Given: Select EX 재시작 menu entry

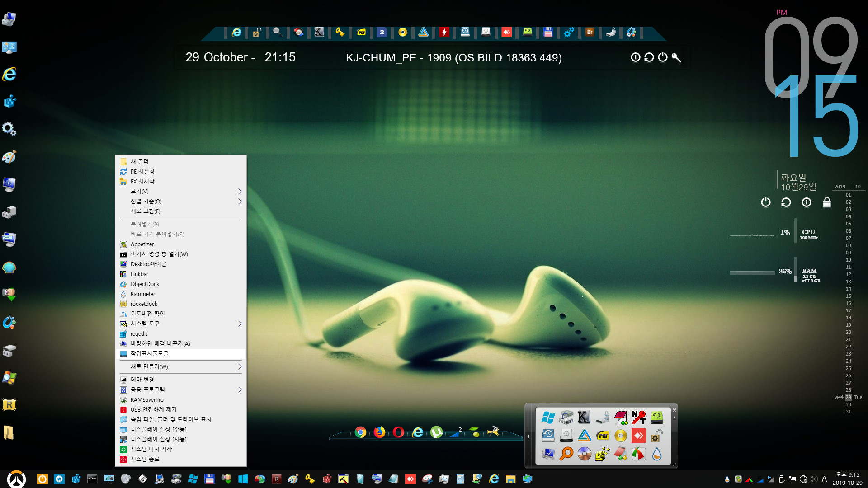Looking at the screenshot, I should coord(181,181).
